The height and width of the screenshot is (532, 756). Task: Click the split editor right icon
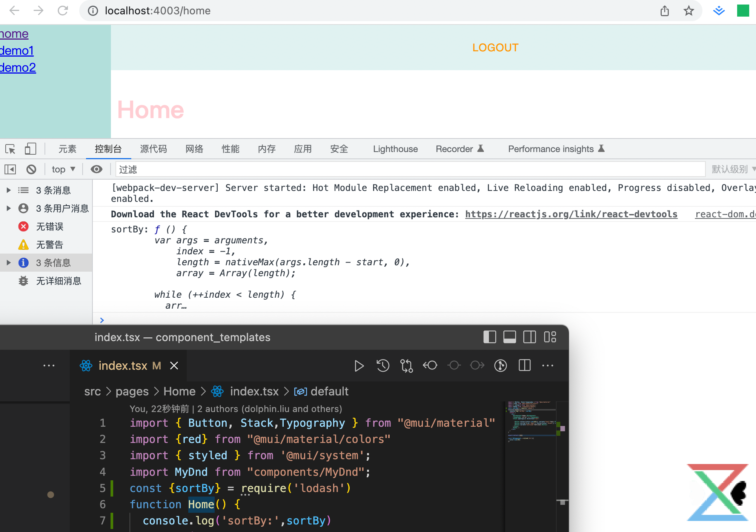[524, 366]
